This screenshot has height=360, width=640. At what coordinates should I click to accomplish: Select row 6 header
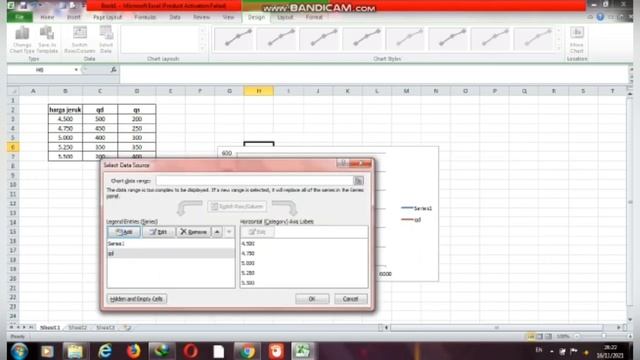pyautogui.click(x=13, y=147)
